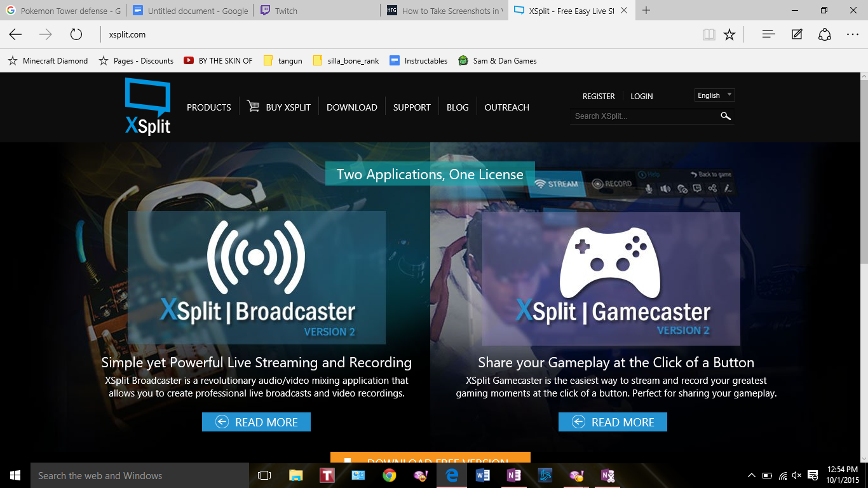Viewport: 868px width, 488px height.
Task: Toggle the favorites star in the address bar
Action: [729, 34]
